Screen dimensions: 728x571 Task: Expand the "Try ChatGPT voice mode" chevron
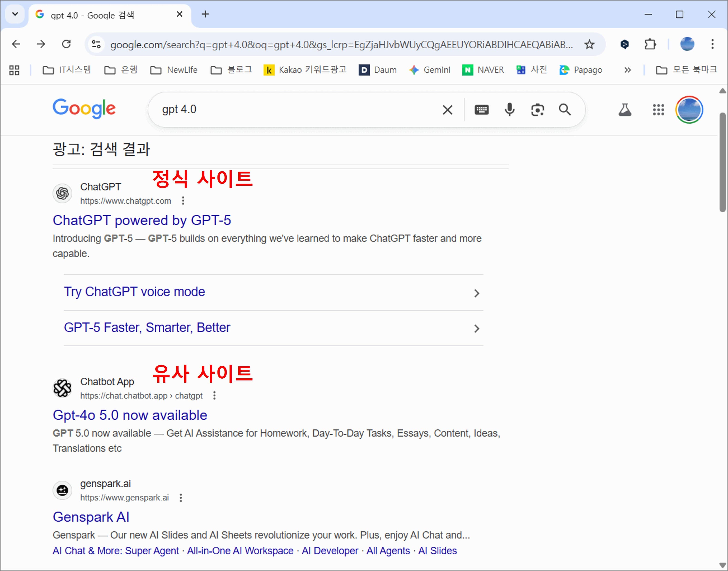coord(477,293)
